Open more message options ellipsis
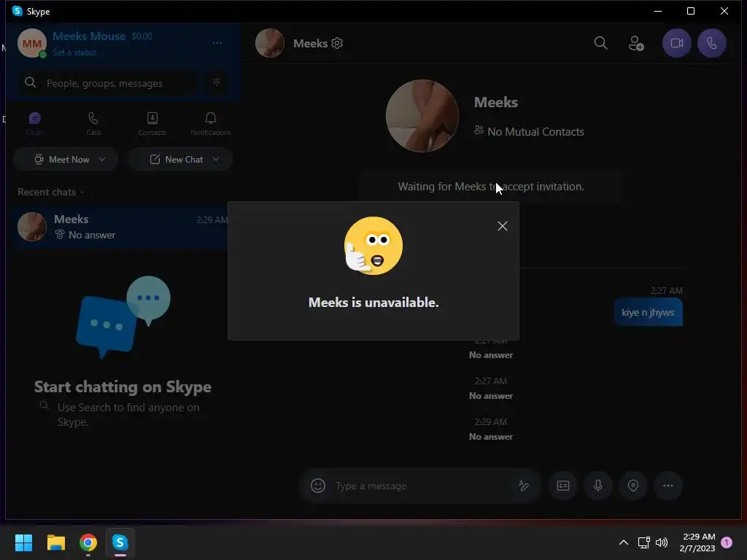747x560 pixels. click(668, 486)
